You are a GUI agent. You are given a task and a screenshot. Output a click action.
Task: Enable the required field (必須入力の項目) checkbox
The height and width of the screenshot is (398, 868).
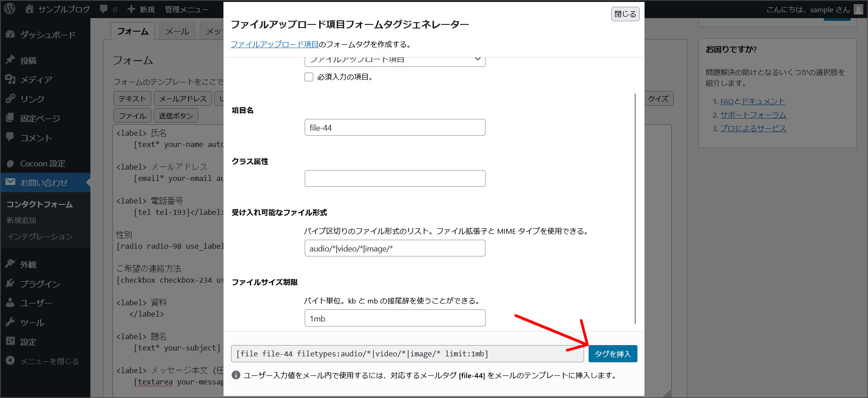[309, 77]
